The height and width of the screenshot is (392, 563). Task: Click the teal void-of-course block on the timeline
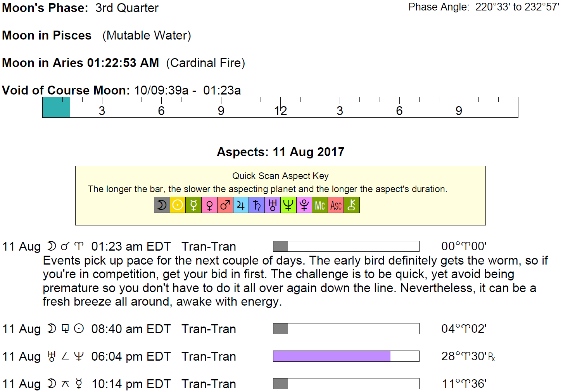pos(56,107)
